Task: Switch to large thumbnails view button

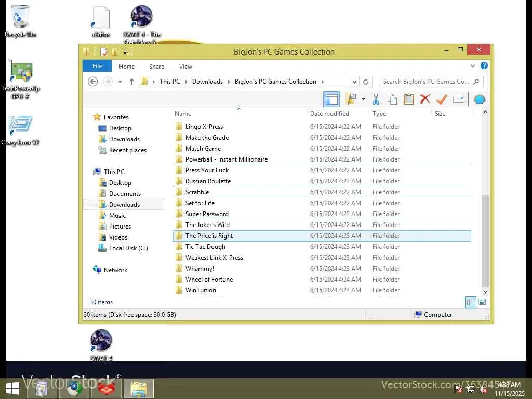Action: pyautogui.click(x=482, y=302)
